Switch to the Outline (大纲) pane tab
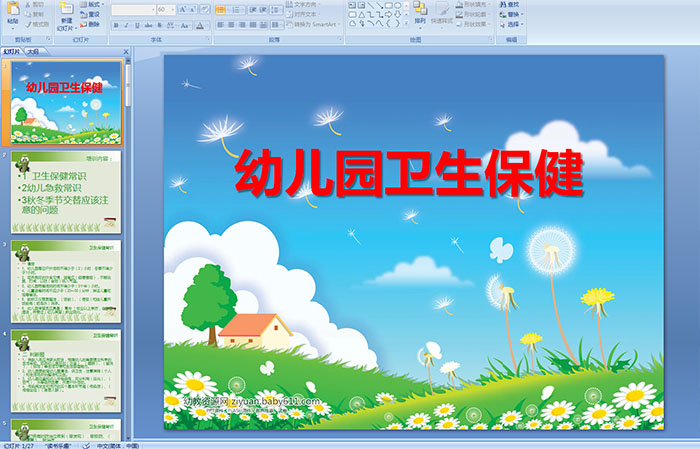700x449 pixels. point(33,52)
